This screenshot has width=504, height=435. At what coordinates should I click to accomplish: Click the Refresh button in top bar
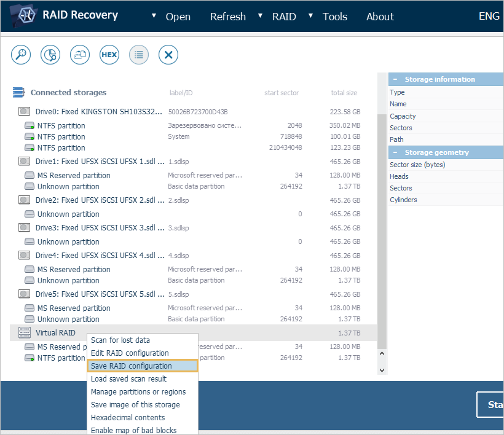point(228,17)
